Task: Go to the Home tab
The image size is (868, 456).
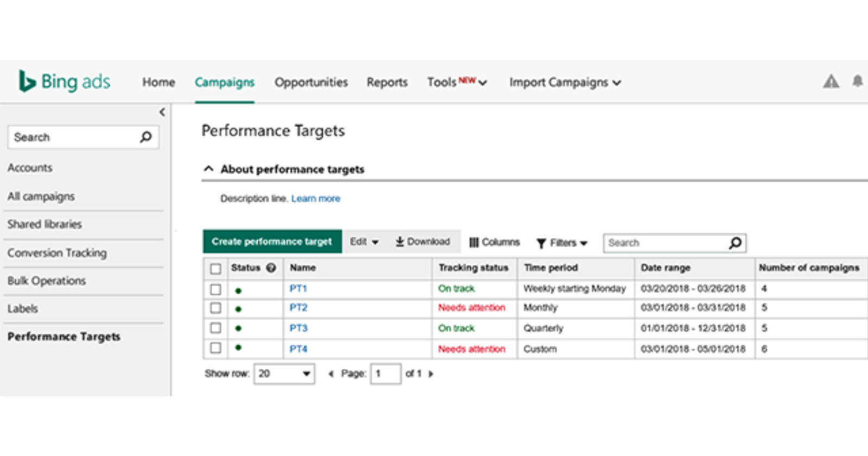Action: tap(158, 82)
